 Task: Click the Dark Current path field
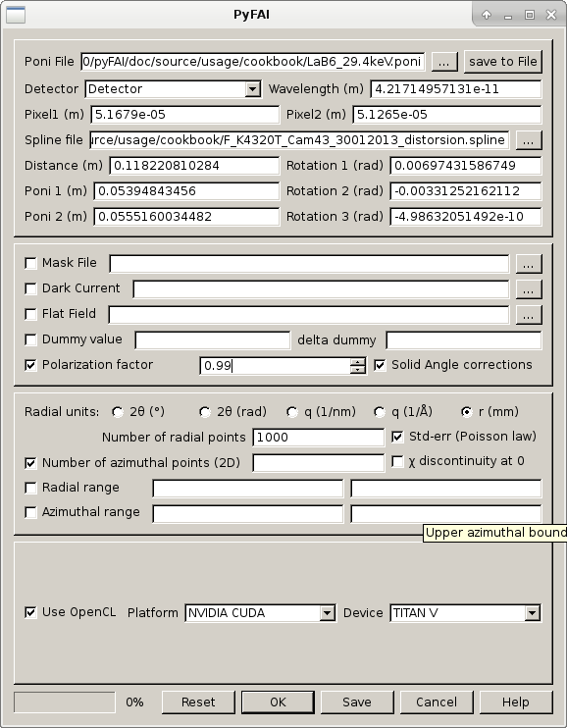321,289
